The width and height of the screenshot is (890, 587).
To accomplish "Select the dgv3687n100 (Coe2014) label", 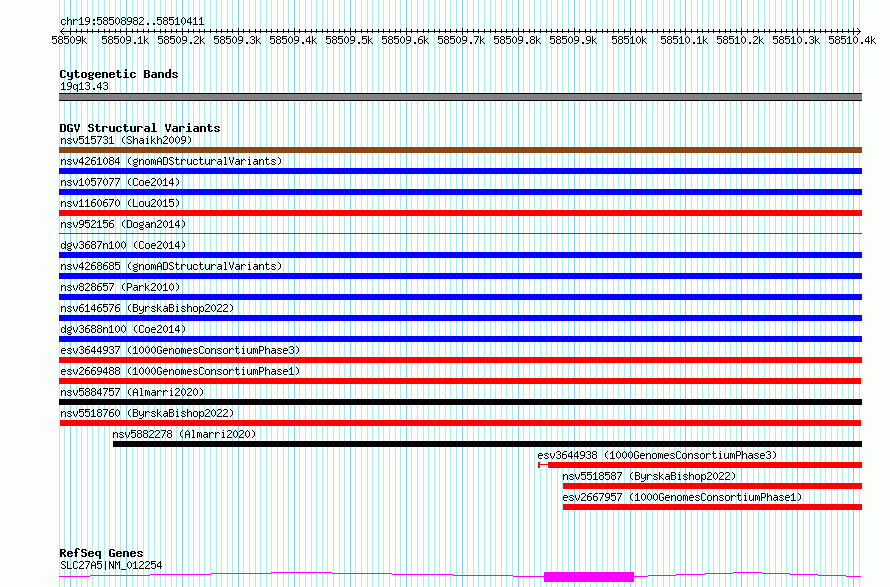I will 123,245.
